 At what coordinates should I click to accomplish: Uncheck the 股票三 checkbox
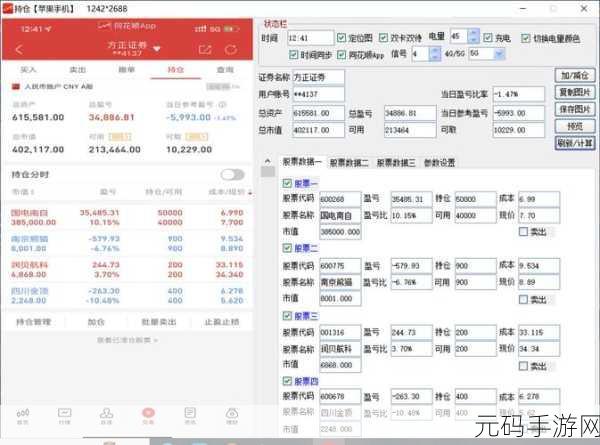[287, 316]
